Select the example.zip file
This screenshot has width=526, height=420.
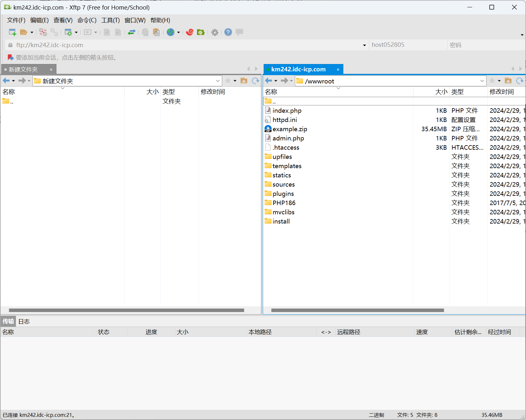pos(289,129)
